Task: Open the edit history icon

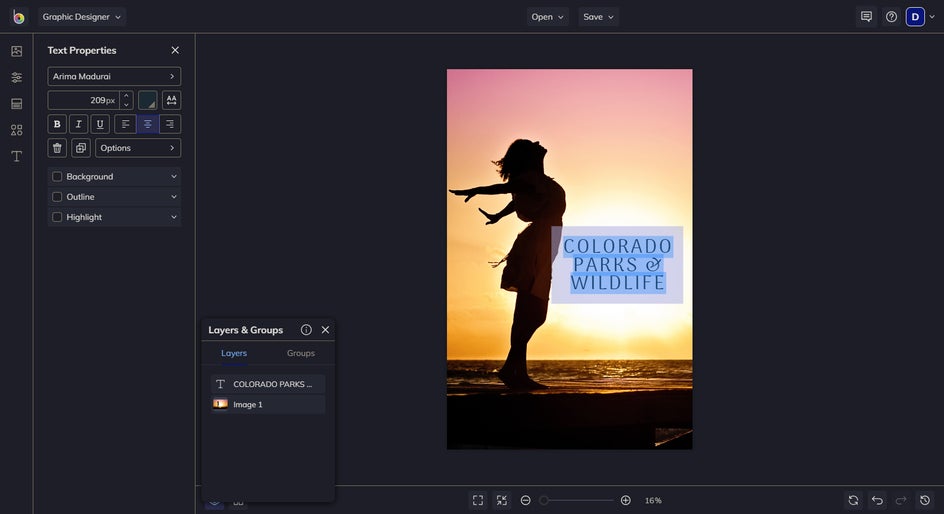Action: pyautogui.click(x=925, y=500)
